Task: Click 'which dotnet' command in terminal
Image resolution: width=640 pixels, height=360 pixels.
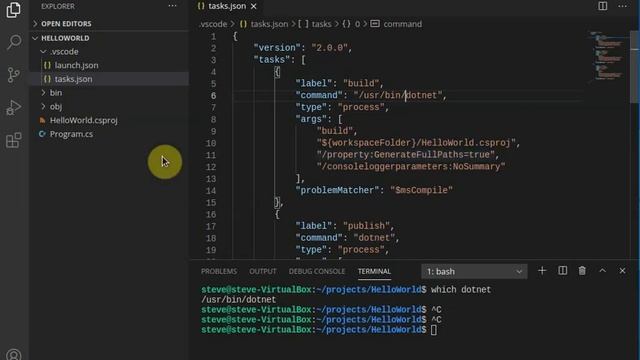Action: [461, 290]
